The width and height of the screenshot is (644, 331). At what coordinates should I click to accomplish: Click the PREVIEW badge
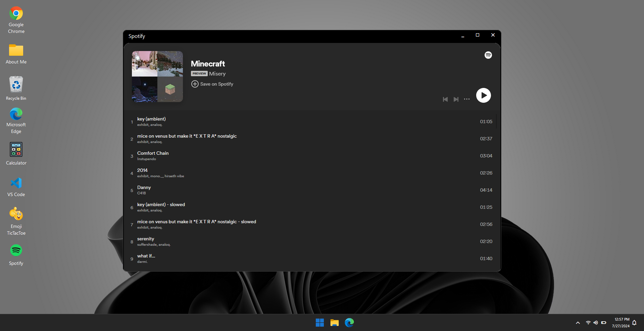tap(199, 74)
